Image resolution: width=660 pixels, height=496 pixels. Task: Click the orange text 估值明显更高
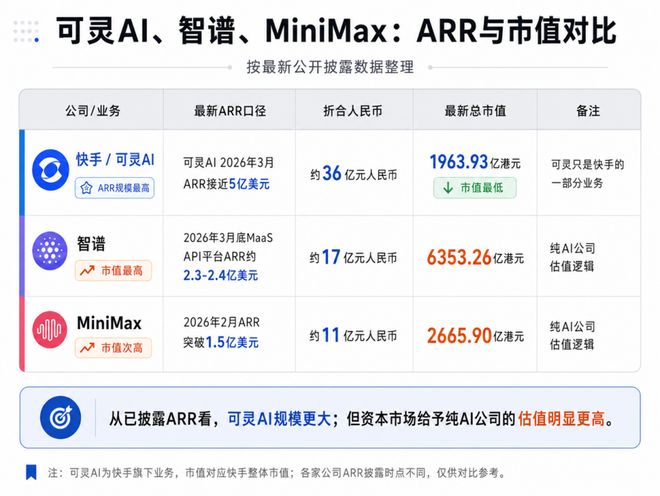click(x=561, y=419)
